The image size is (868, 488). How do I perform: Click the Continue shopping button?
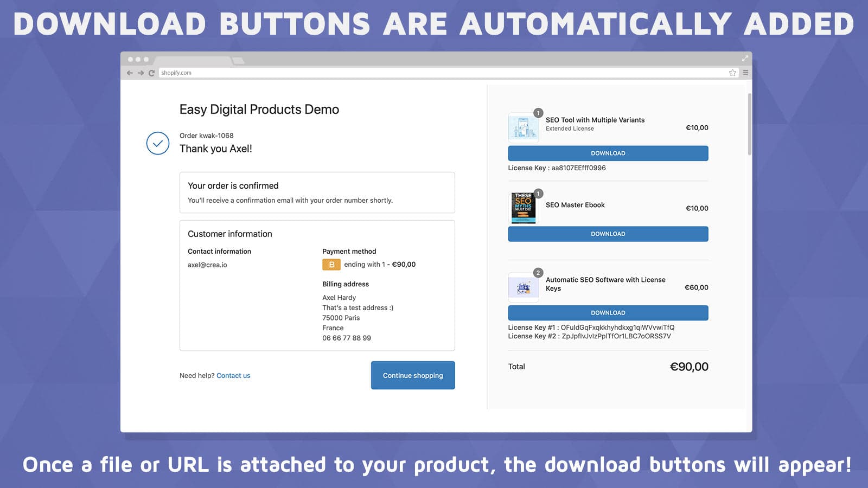click(x=412, y=375)
